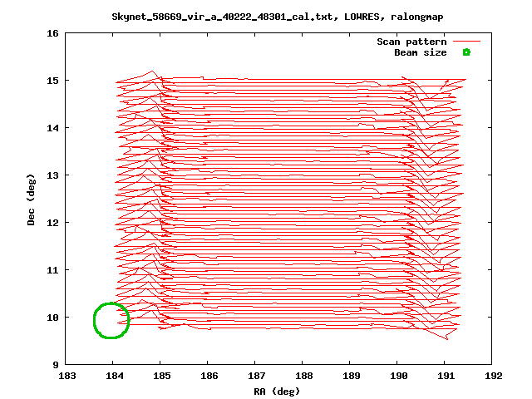The width and height of the screenshot is (532, 399).
Task: Select the 'Beam size' legend label
Action: [x=421, y=52]
